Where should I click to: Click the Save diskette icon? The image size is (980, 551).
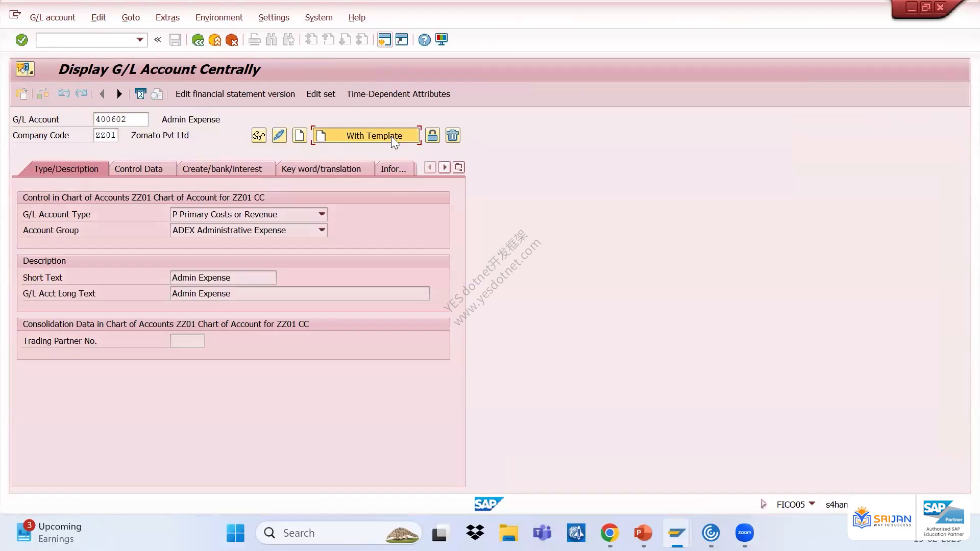(175, 40)
